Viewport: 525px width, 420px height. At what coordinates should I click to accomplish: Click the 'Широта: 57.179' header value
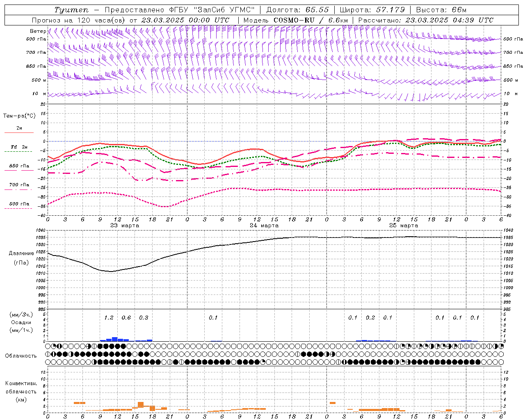coord(372,10)
